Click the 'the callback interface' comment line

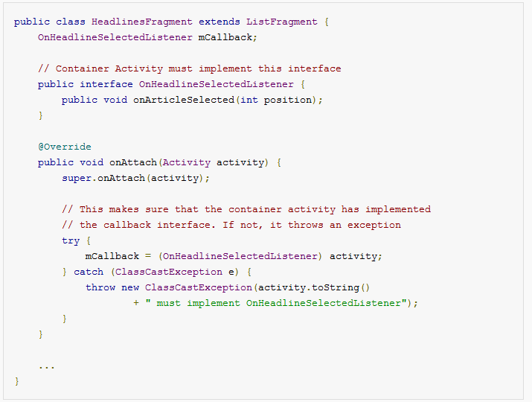[x=231, y=225]
